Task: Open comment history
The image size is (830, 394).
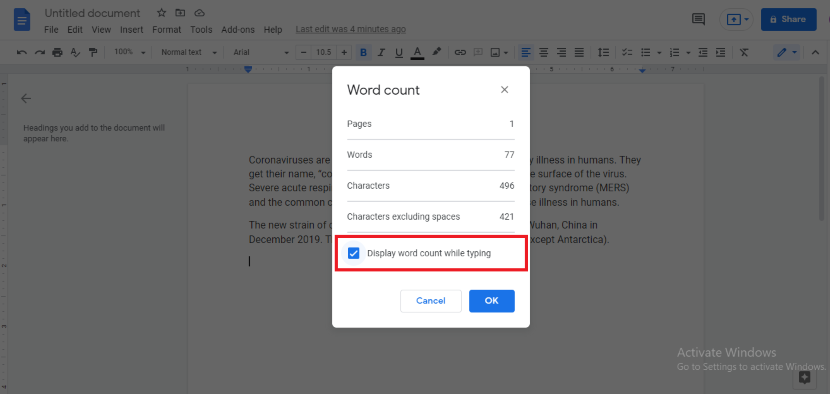Action: 699,19
